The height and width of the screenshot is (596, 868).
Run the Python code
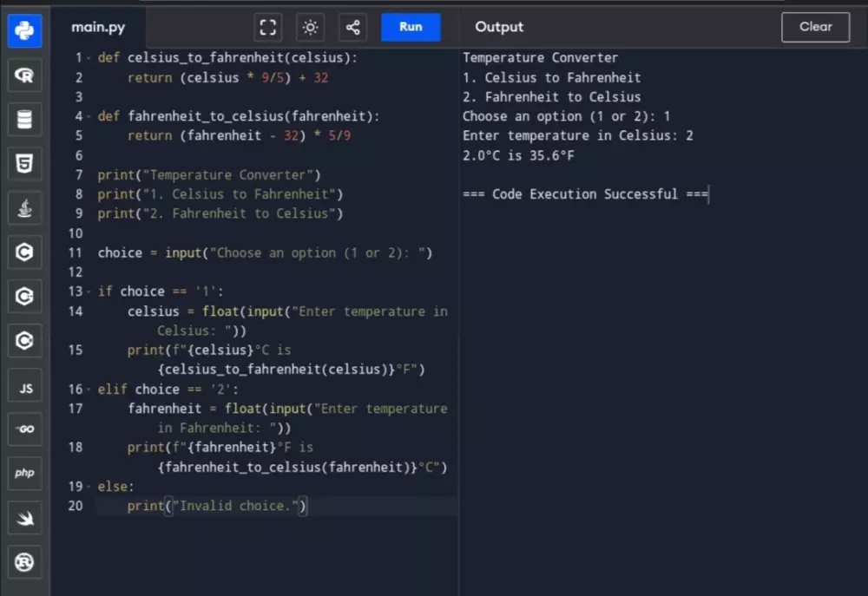(x=411, y=27)
